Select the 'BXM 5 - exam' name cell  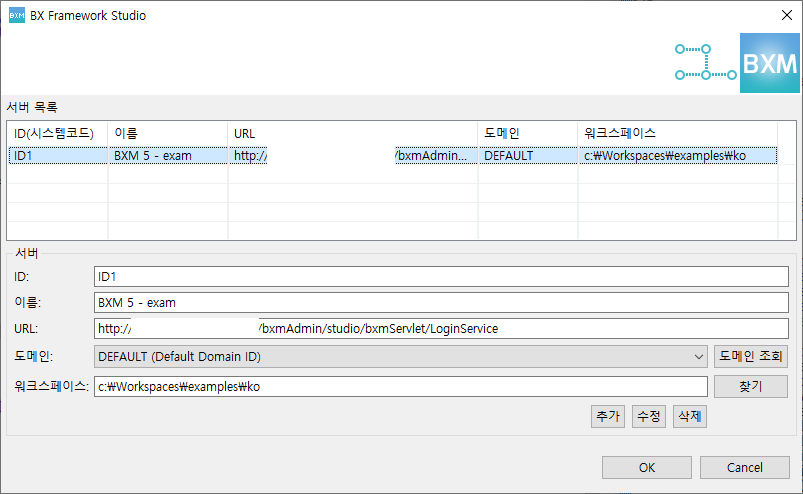[167, 156]
